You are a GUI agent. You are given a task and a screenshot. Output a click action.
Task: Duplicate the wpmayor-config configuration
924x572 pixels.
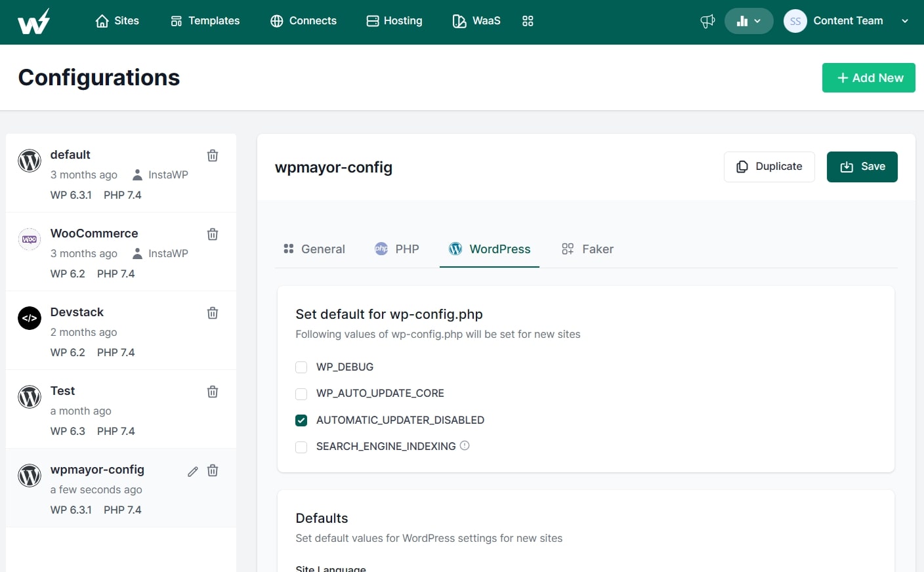769,167
